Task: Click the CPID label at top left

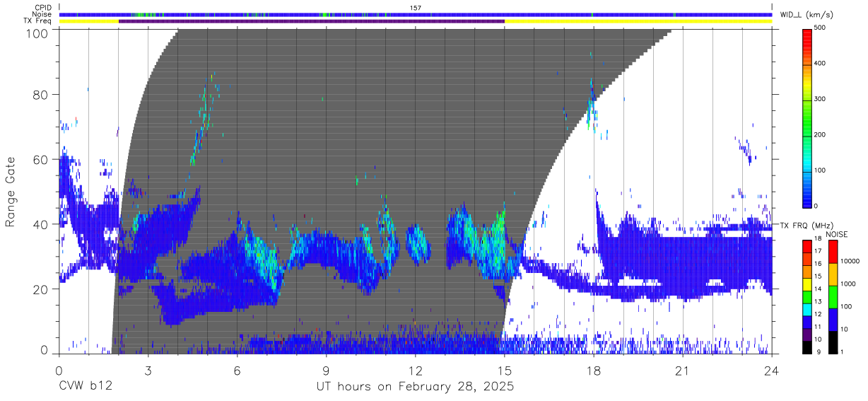Action: click(43, 7)
